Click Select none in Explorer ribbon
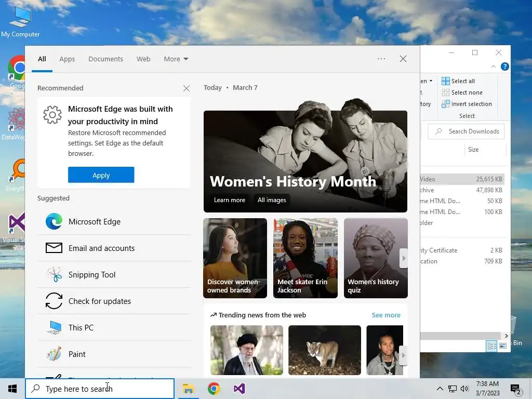Image resolution: width=532 pixels, height=399 pixels. [462, 92]
